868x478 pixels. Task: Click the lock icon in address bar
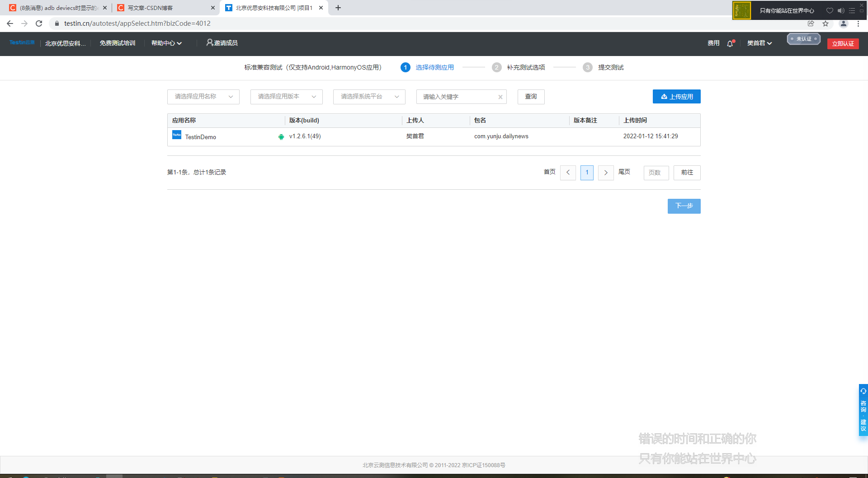coord(57,23)
